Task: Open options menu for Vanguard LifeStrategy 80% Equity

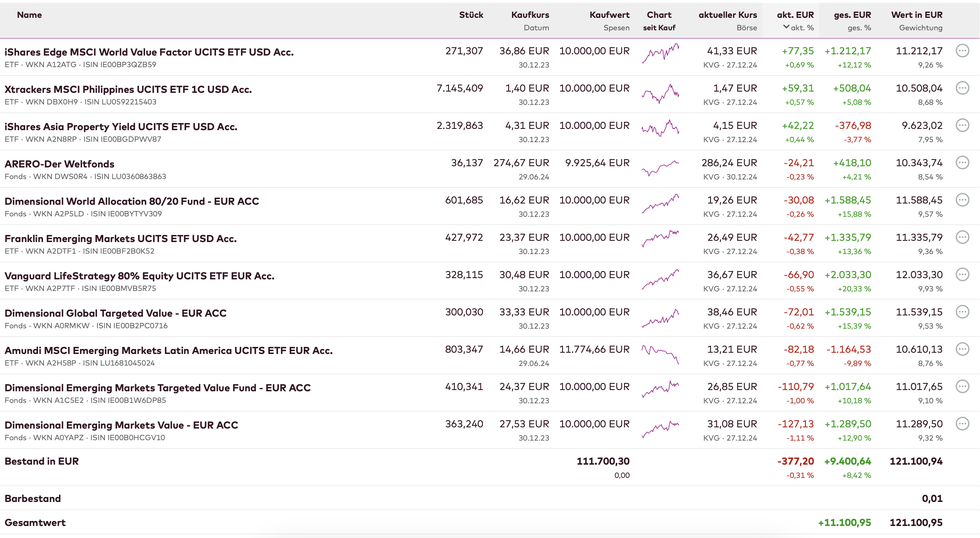Action: pos(962,275)
